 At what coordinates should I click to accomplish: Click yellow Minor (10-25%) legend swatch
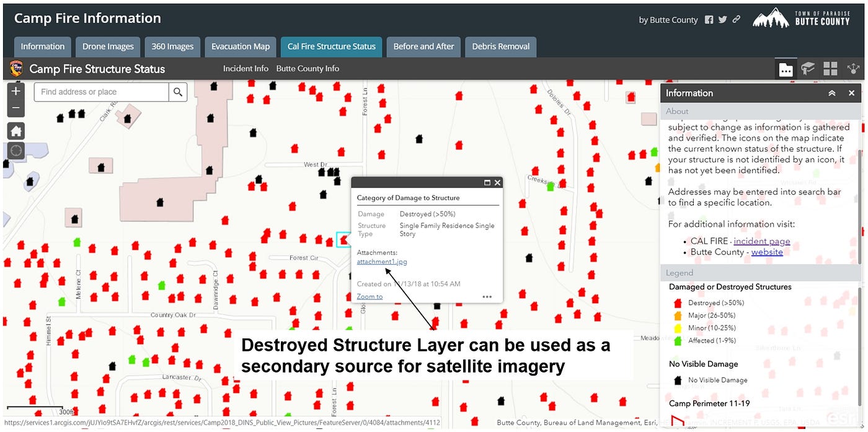pos(677,328)
